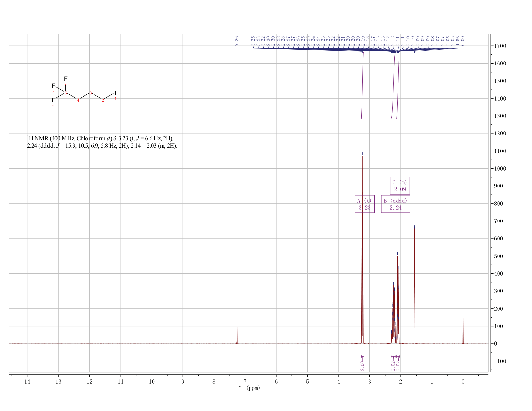Click the x-axis tick label 7
This screenshot has height=411, width=532.
pos(245,382)
